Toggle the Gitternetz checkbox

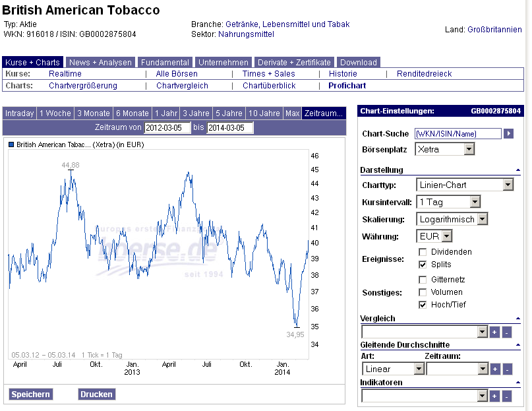tap(422, 280)
